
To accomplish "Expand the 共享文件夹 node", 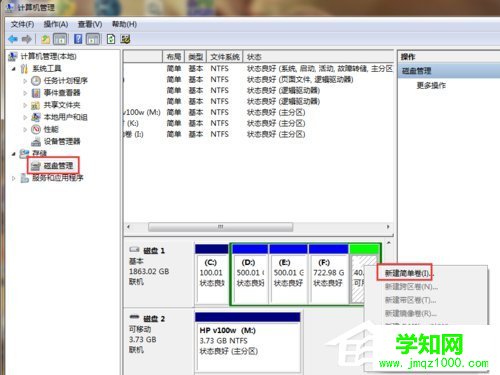I will click(25, 105).
